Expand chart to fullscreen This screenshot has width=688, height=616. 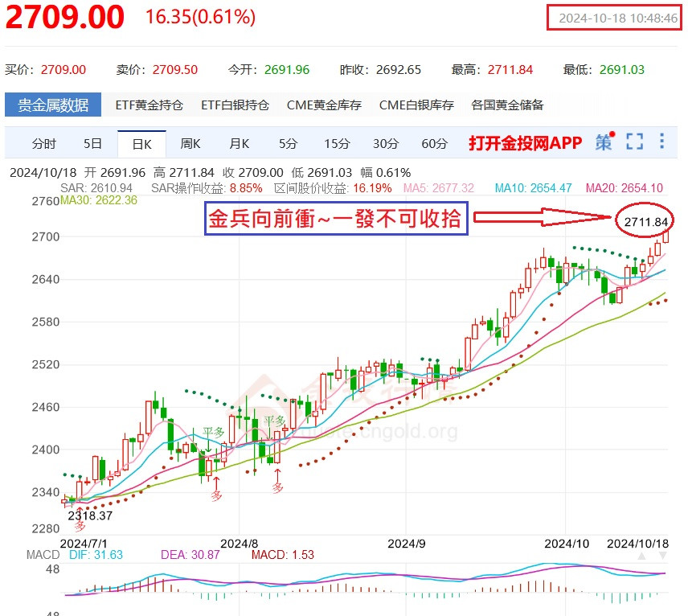pyautogui.click(x=634, y=142)
